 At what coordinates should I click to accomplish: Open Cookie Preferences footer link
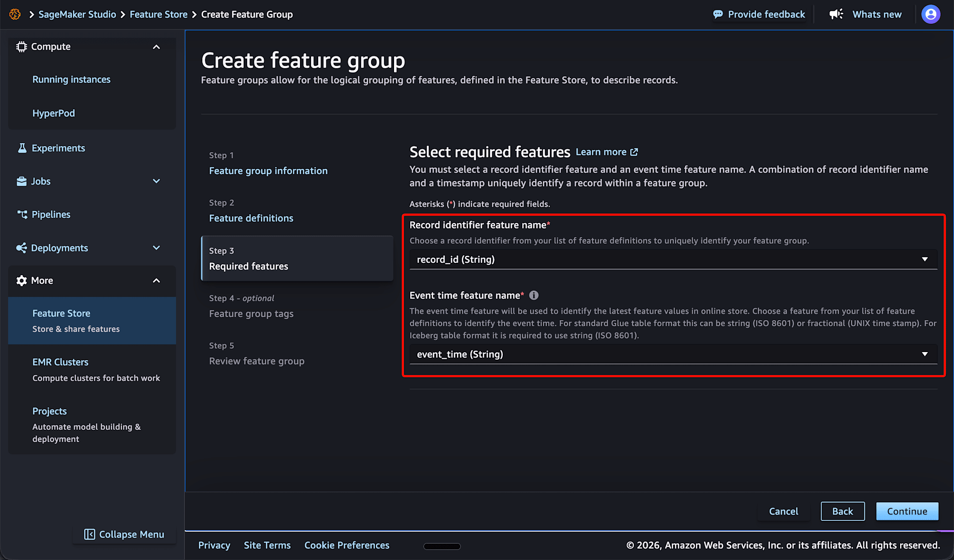point(347,545)
